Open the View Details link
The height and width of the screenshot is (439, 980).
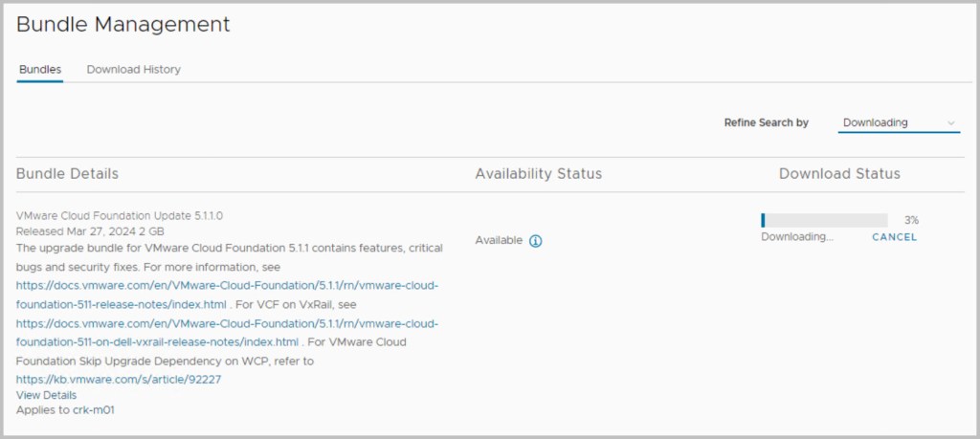click(x=46, y=395)
